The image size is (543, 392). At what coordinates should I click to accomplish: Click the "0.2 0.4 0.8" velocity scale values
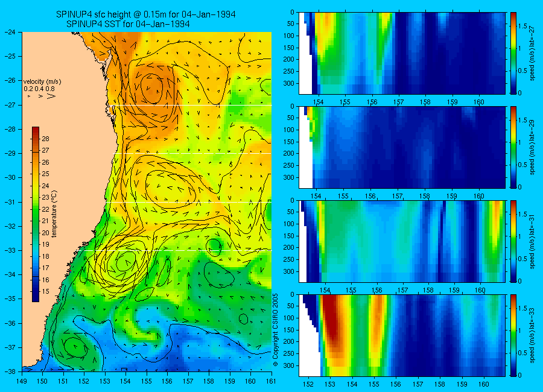click(39, 89)
